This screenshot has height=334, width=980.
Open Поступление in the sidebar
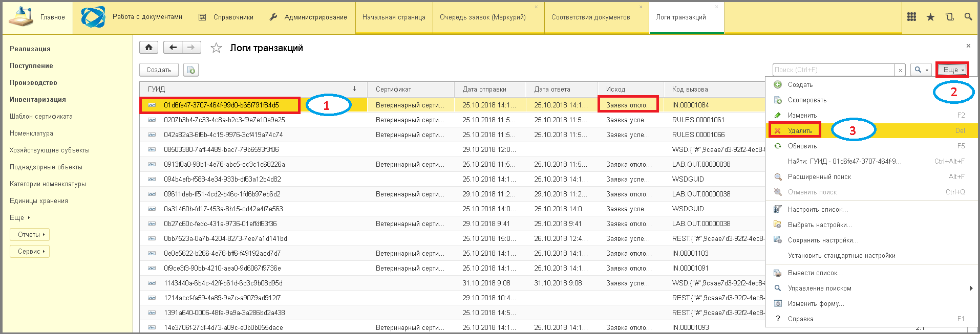[x=31, y=65]
